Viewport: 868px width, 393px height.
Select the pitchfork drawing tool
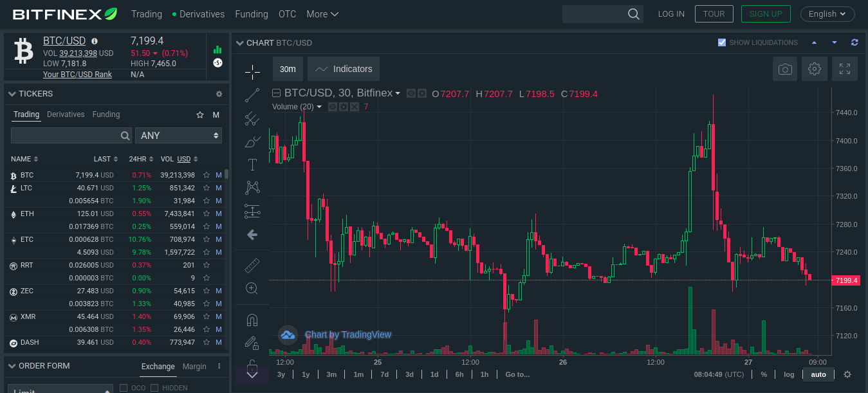pos(252,118)
